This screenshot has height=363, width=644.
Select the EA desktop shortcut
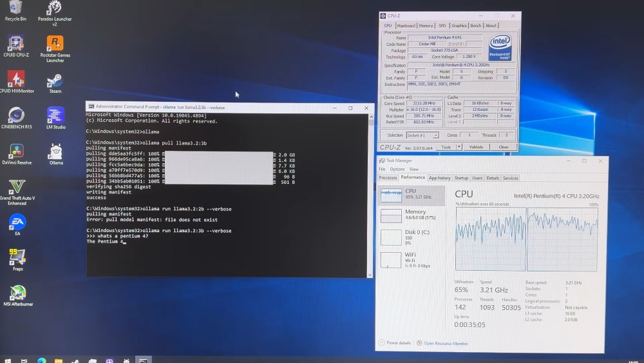tap(17, 225)
